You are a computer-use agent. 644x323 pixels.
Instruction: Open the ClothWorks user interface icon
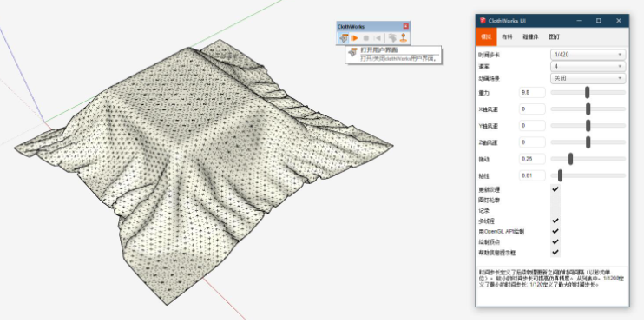click(344, 38)
